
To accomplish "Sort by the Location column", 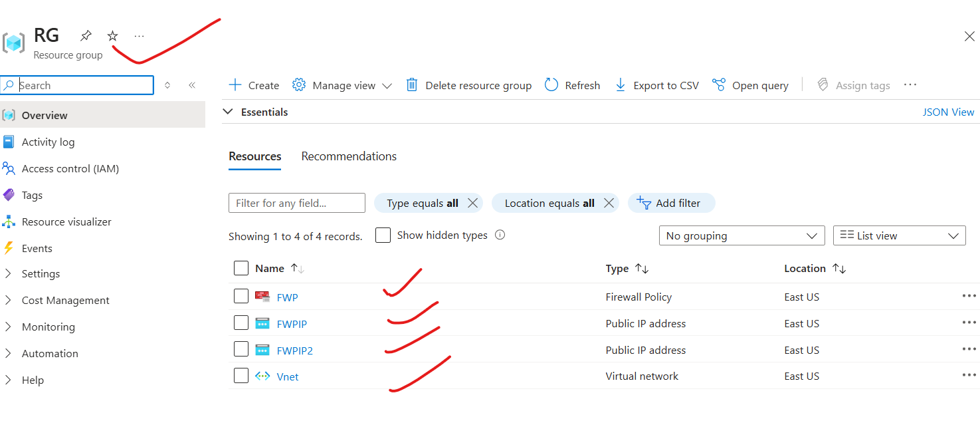I will (815, 269).
